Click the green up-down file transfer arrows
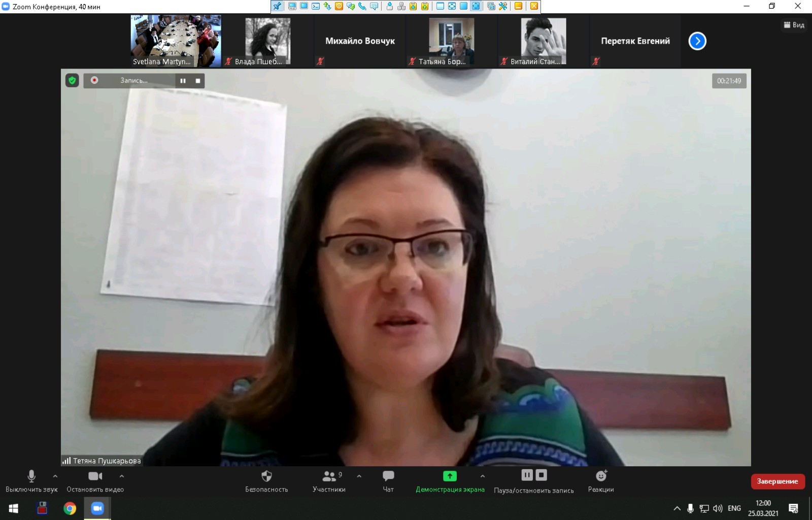Viewport: 812px width, 520px height. [x=327, y=6]
